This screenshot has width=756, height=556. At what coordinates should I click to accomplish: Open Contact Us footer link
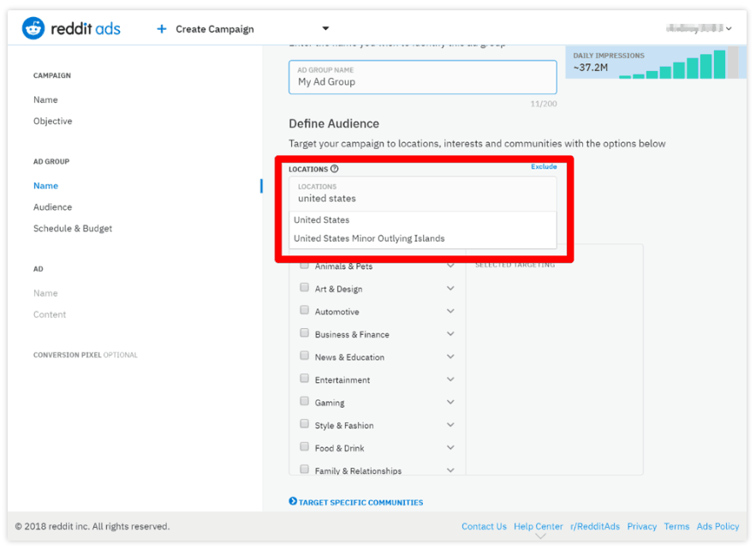click(x=484, y=527)
